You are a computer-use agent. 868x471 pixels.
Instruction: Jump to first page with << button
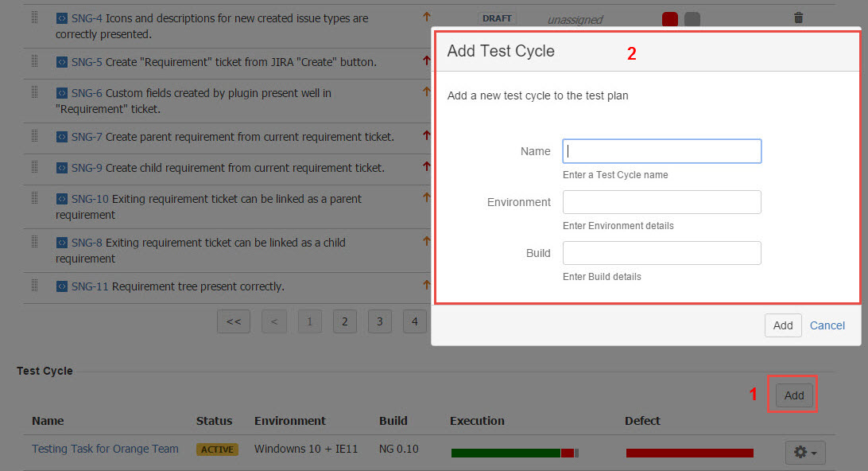234,321
